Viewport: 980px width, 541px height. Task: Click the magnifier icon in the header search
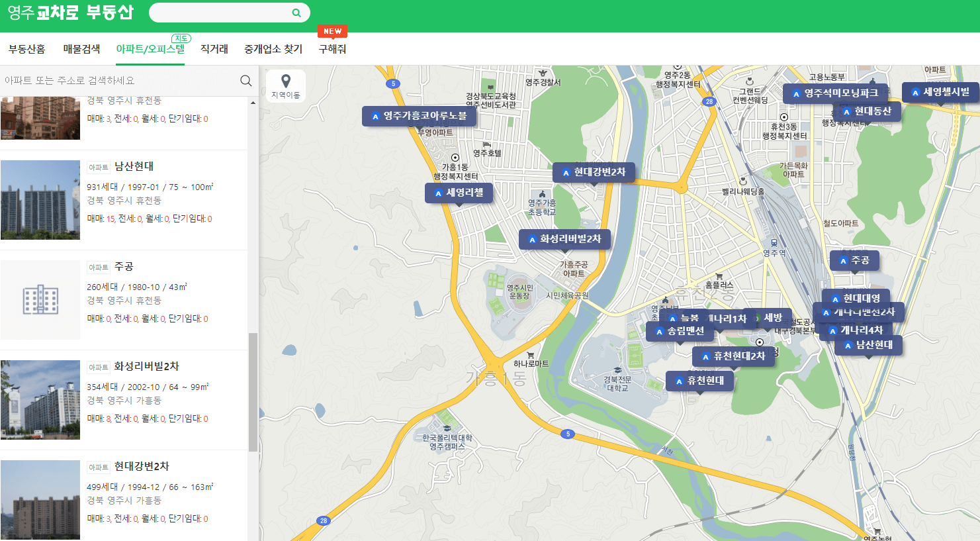296,13
